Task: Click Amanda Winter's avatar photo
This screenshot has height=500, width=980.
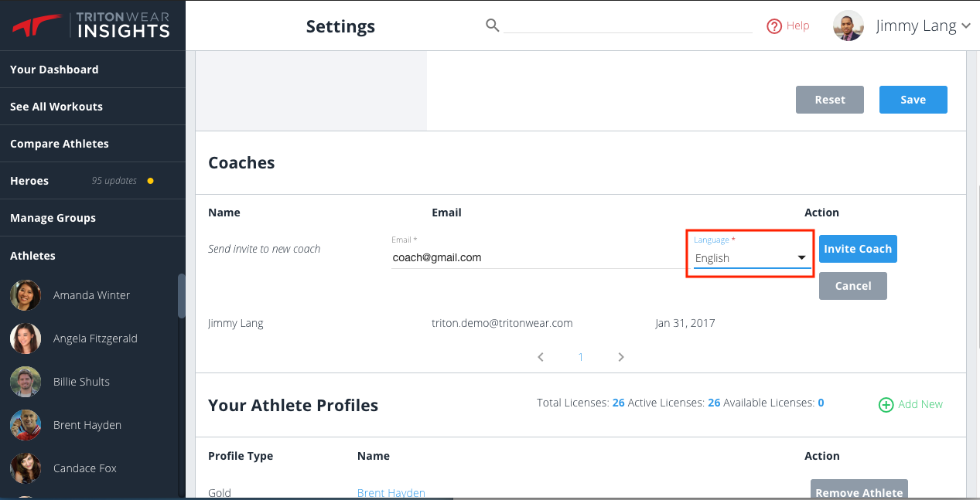Action: (x=26, y=295)
